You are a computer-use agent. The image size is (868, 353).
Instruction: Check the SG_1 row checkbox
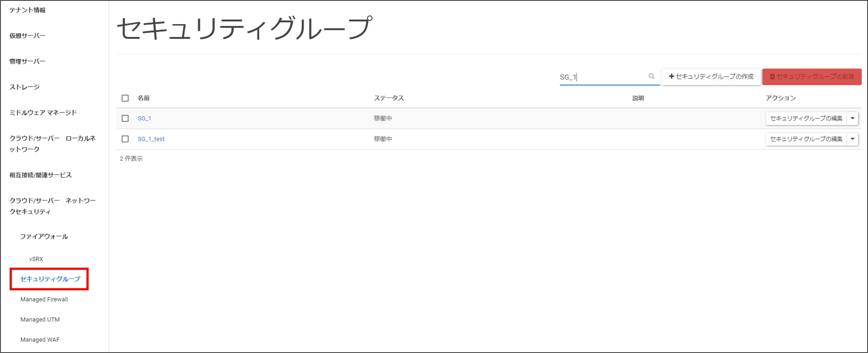click(x=125, y=118)
